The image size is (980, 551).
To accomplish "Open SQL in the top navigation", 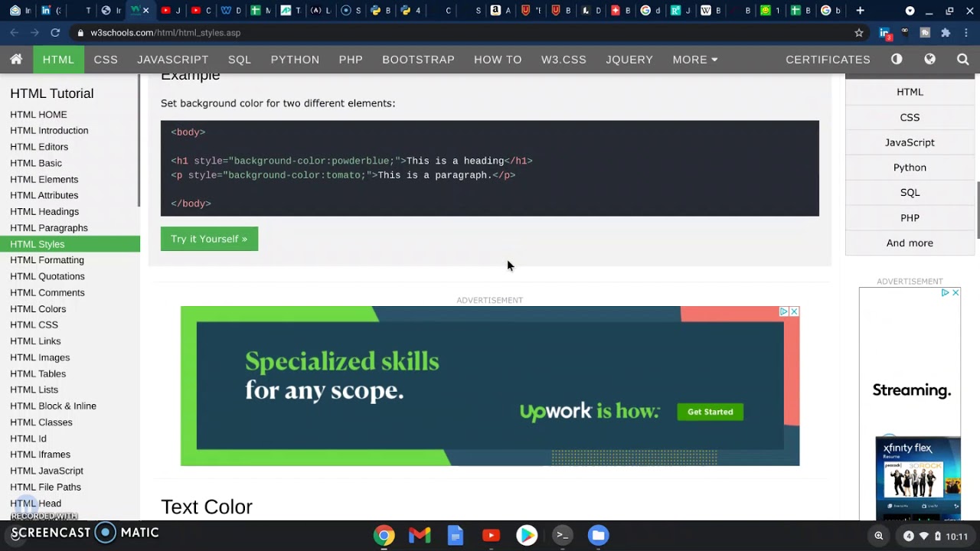I will point(240,59).
